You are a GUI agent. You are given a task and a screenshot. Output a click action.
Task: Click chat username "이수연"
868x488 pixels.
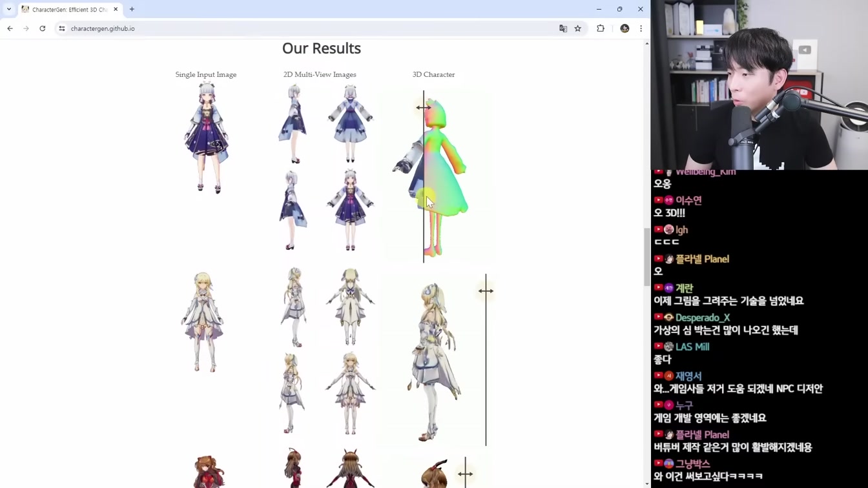point(688,201)
